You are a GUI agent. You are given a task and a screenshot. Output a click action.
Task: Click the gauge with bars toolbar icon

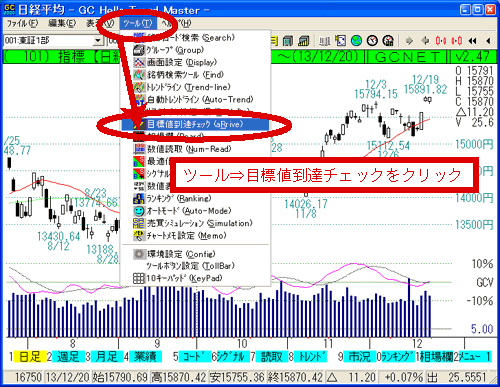388,41
